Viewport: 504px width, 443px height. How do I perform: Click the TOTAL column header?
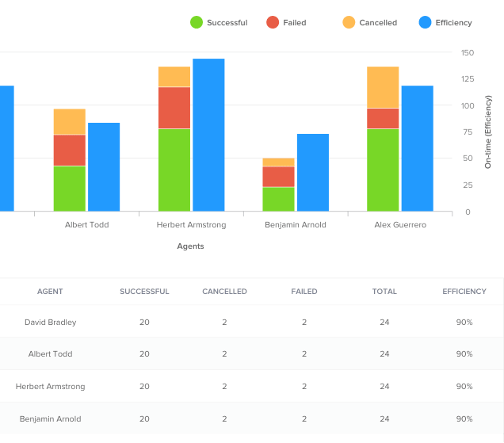[x=384, y=292]
